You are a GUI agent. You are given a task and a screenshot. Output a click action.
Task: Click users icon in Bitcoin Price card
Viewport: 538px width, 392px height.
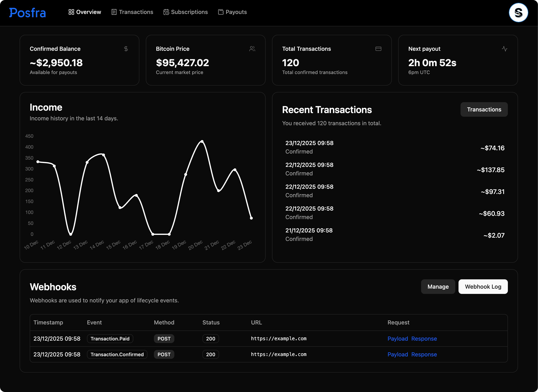pos(252,49)
